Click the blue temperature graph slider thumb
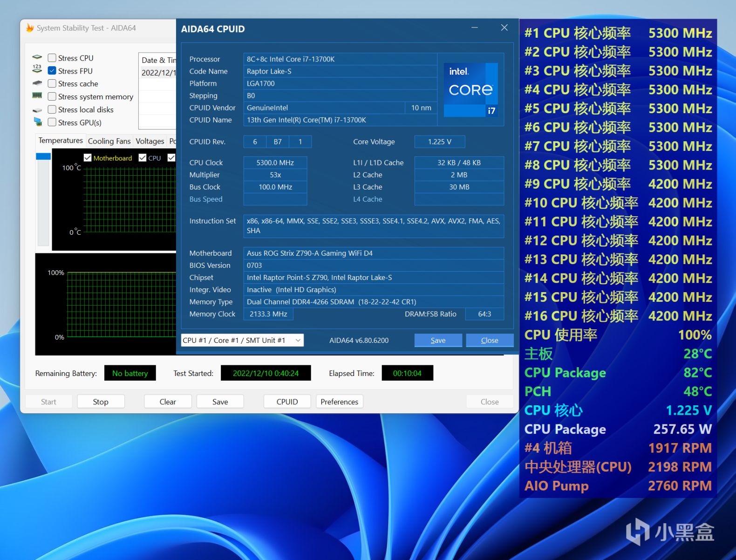Image resolution: width=736 pixels, height=560 pixels. click(43, 157)
